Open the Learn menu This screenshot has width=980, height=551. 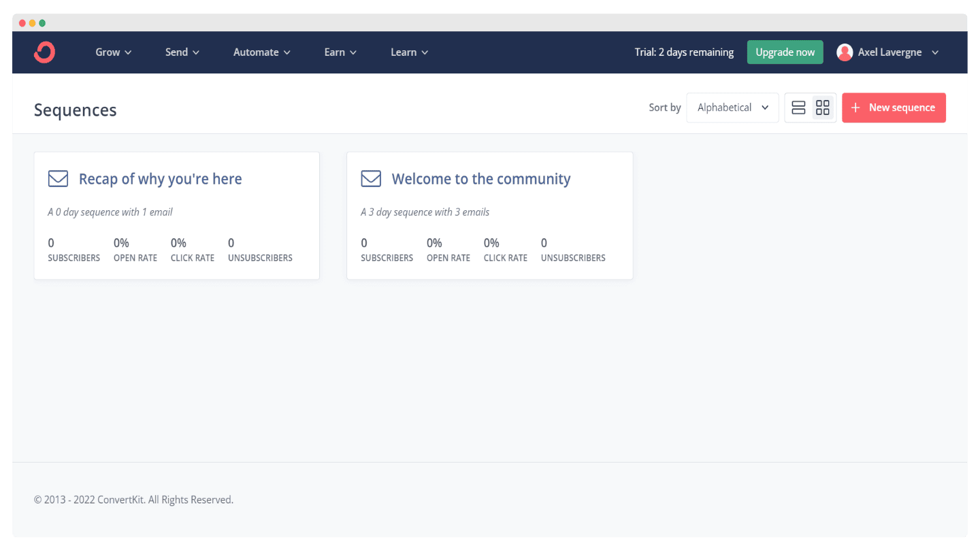pos(410,52)
